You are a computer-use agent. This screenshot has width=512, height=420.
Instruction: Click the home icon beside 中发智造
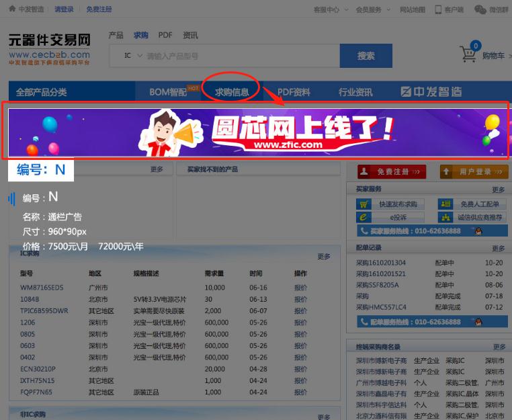click(12, 9)
